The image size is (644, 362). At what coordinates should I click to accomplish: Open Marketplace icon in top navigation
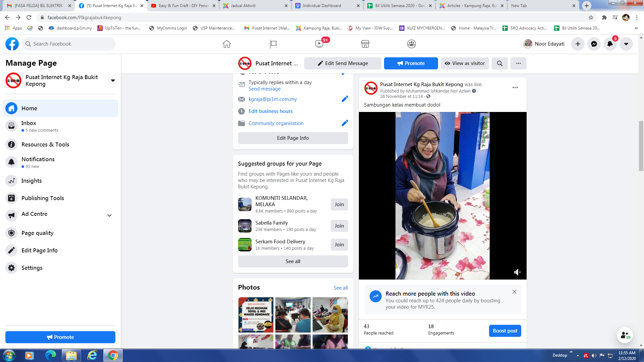coord(365,44)
